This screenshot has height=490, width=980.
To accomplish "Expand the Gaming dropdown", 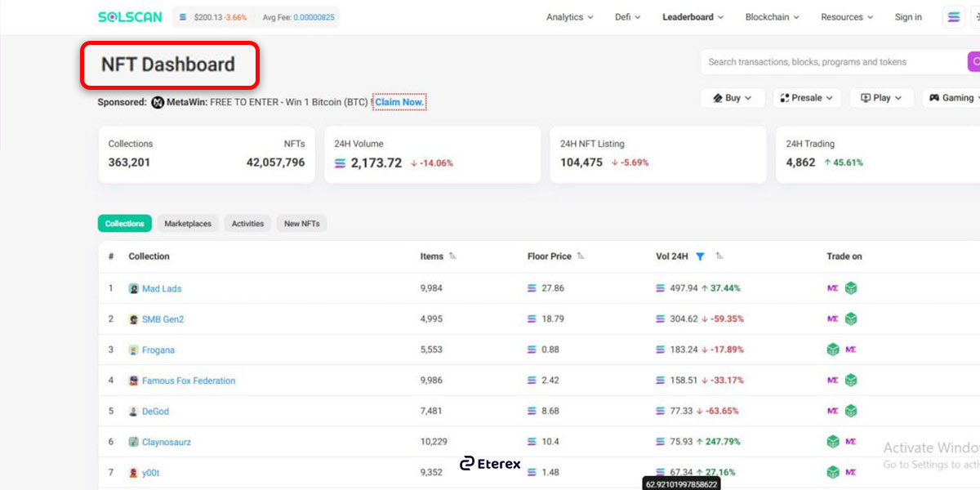I will pyautogui.click(x=951, y=98).
